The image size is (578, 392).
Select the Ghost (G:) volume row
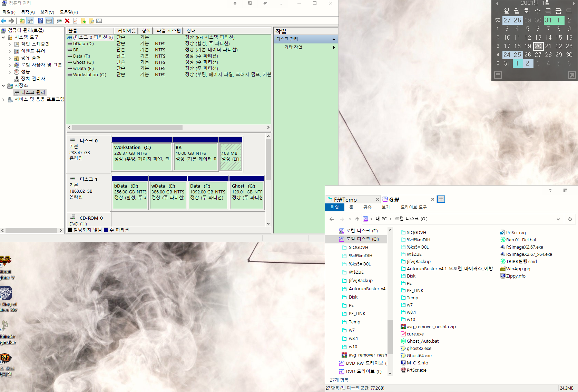pyautogui.click(x=168, y=62)
